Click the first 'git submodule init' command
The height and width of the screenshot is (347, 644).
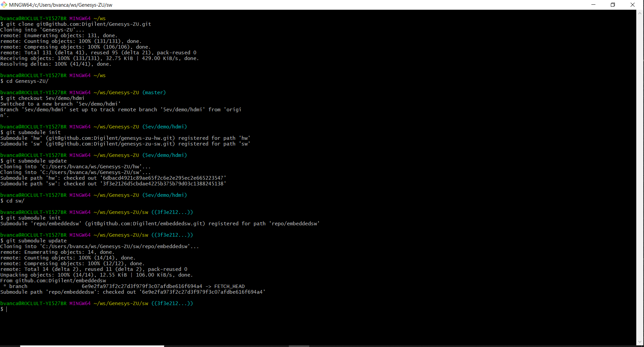30,132
